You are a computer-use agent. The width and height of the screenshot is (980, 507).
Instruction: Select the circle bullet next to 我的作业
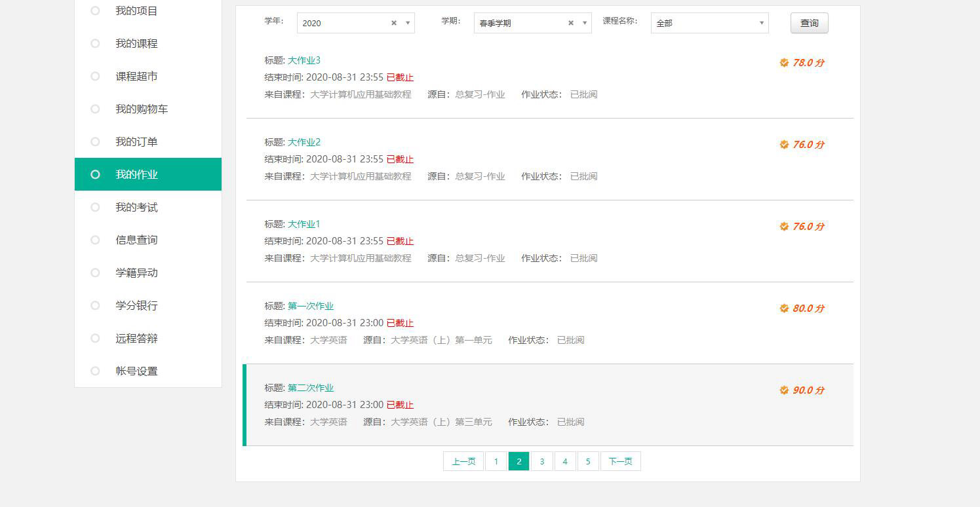[x=95, y=174]
